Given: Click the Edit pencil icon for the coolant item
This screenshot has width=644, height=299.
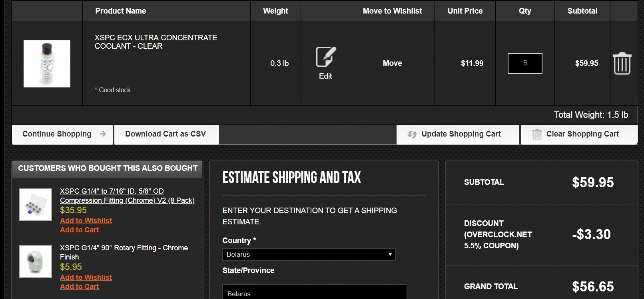Looking at the screenshot, I should click(326, 57).
